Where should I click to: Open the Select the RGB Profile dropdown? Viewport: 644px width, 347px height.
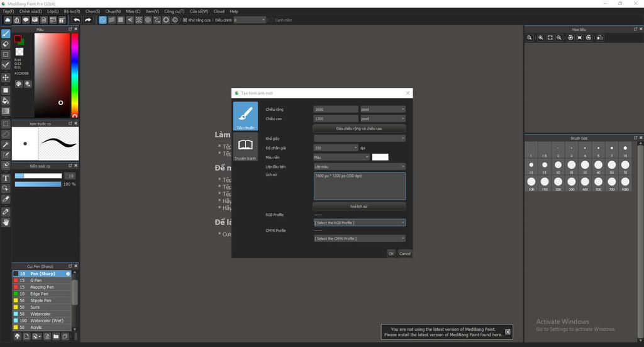[x=359, y=223]
